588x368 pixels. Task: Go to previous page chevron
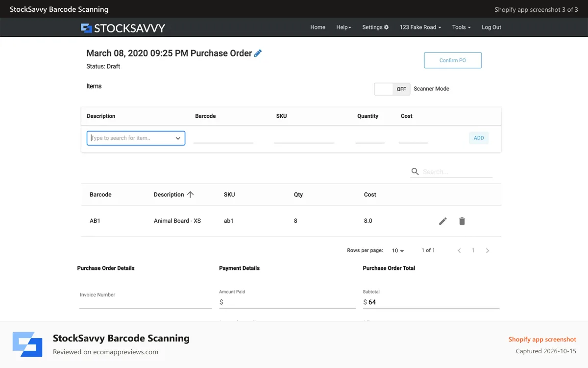tap(459, 251)
